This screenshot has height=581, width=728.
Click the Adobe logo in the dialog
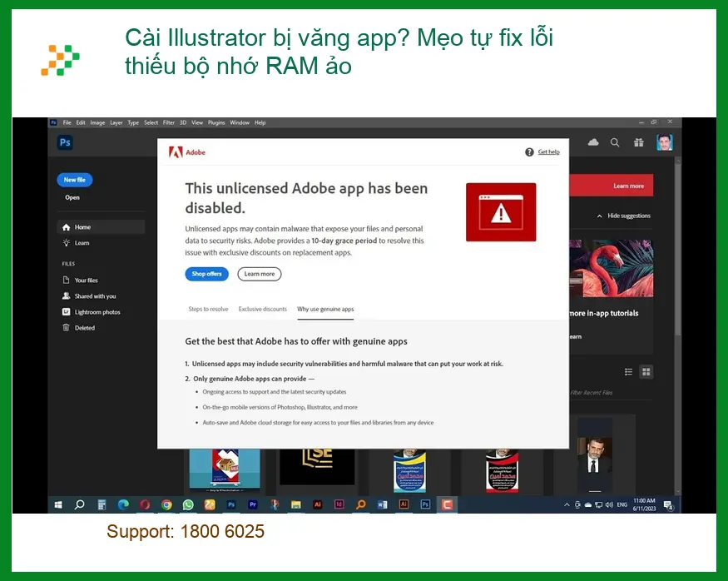pyautogui.click(x=187, y=151)
